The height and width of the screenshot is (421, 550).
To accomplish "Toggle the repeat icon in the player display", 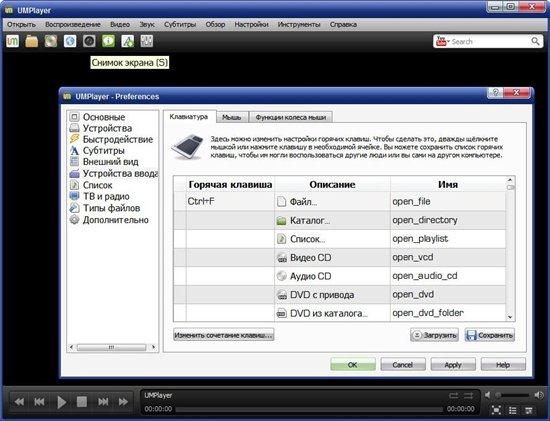I will click(454, 396).
